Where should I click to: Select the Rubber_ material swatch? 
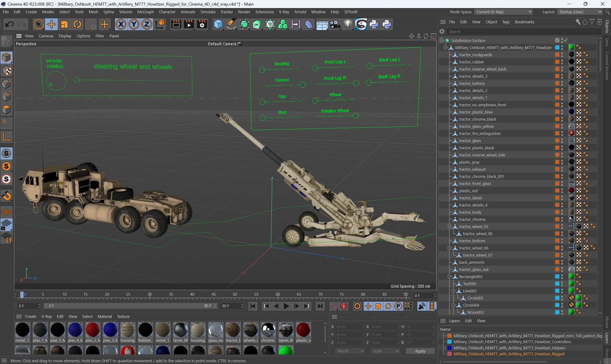145,332
